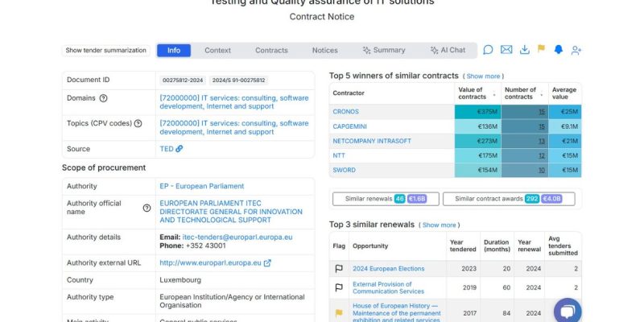Open NETCOMPANY INTRASOFT contractor link
The height and width of the screenshot is (322, 644).
pos(372,141)
